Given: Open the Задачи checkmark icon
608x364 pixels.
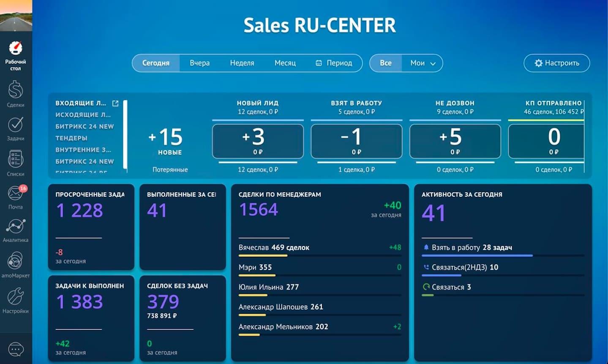Looking at the screenshot, I should [x=16, y=124].
